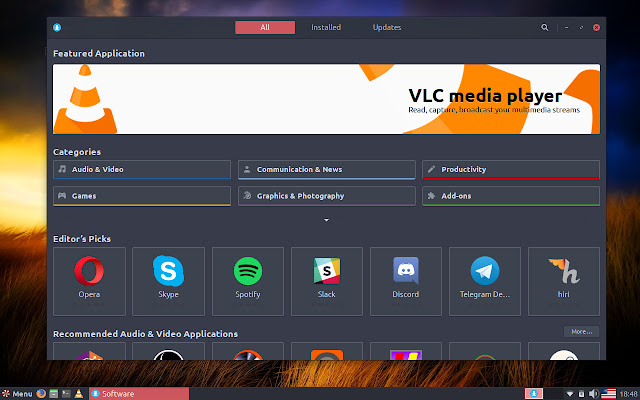Open the Add-ons category

511,196
